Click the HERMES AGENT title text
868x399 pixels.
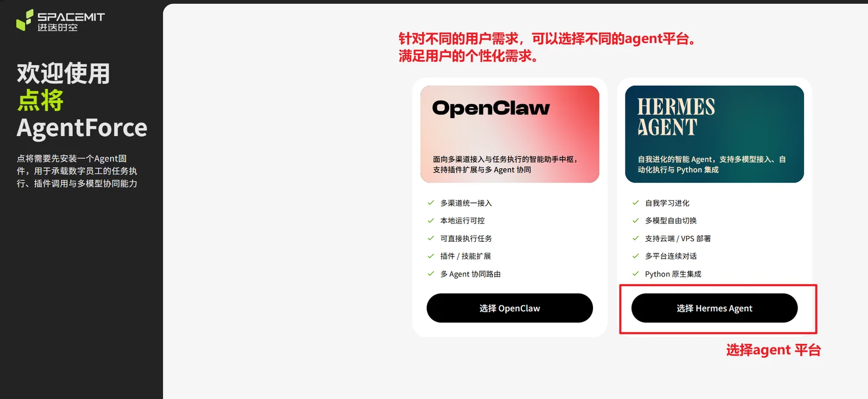point(676,117)
